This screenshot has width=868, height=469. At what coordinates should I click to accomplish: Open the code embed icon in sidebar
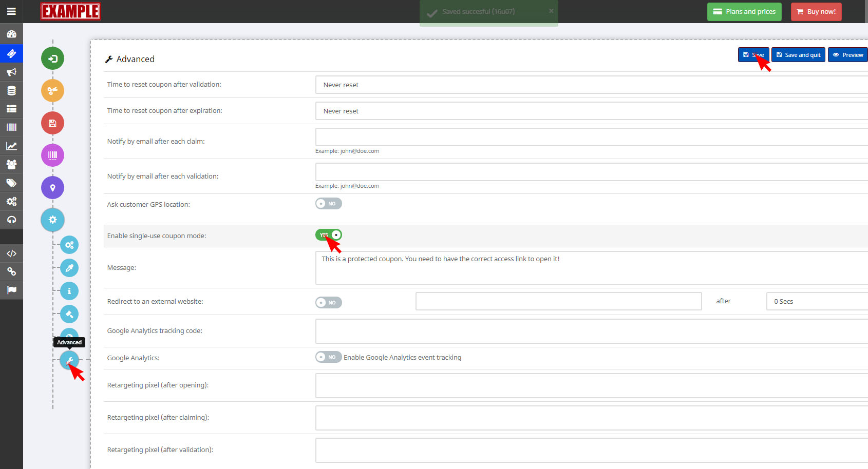pos(11,253)
